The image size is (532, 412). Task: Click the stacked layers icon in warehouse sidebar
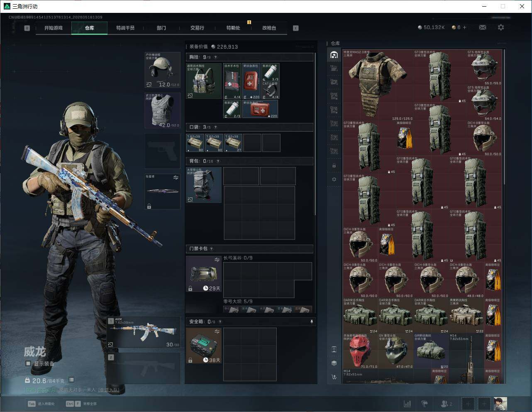click(x=334, y=363)
